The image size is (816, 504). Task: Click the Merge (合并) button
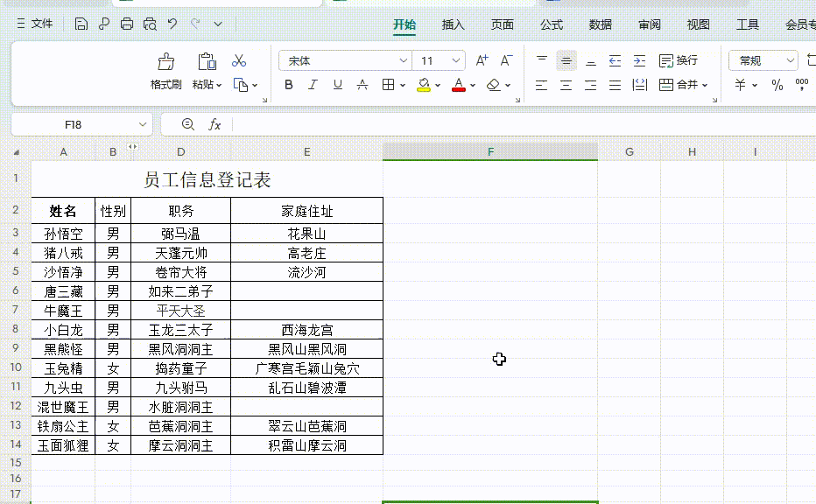tap(678, 85)
